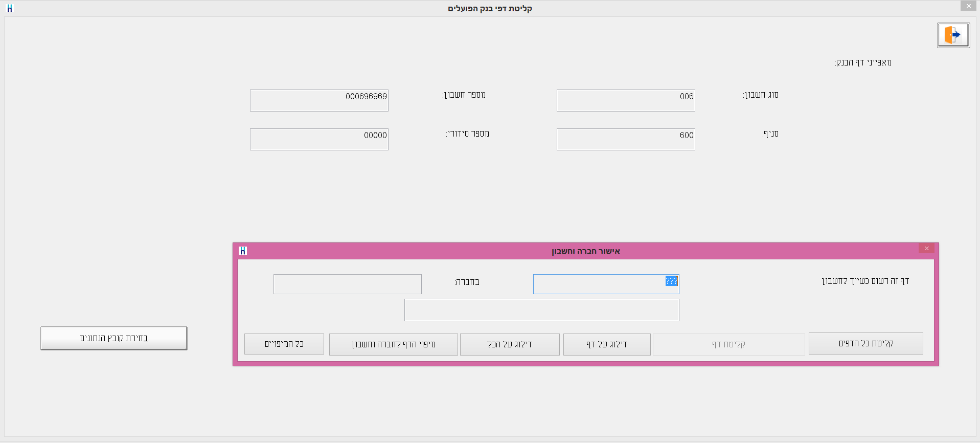This screenshot has width=980, height=443.
Task: Click the סוג חשבון label
Action: (761, 95)
